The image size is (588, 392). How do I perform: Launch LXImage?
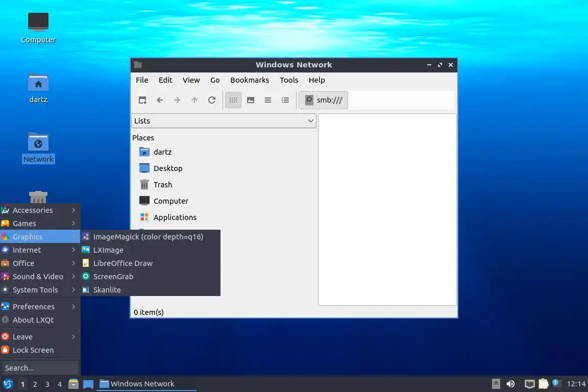151,250
